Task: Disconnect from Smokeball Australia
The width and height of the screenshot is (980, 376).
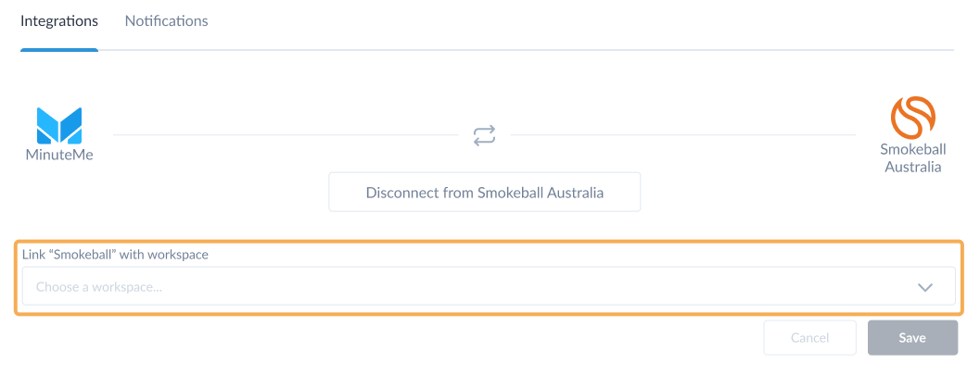Action: click(484, 193)
